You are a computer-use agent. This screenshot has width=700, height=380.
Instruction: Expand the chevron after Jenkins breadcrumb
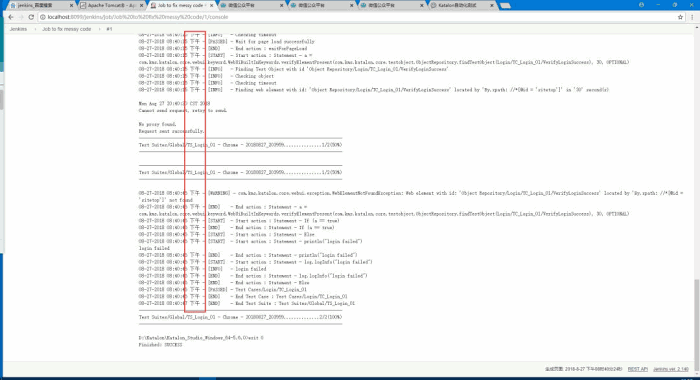click(x=35, y=29)
